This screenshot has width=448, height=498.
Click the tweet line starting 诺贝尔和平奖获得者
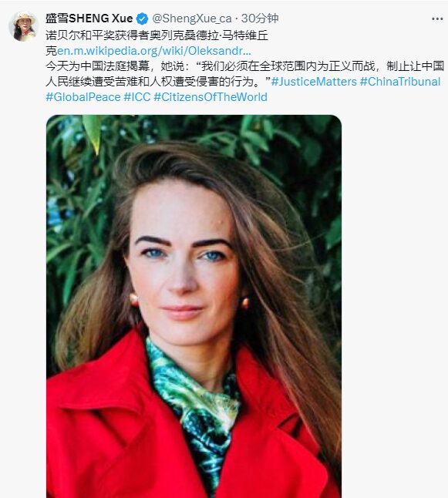[x=157, y=35]
